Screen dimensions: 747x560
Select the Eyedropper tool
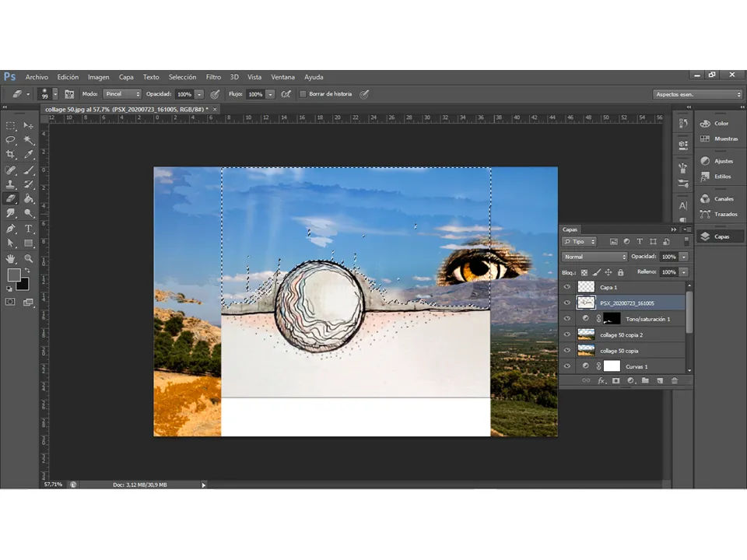29,154
